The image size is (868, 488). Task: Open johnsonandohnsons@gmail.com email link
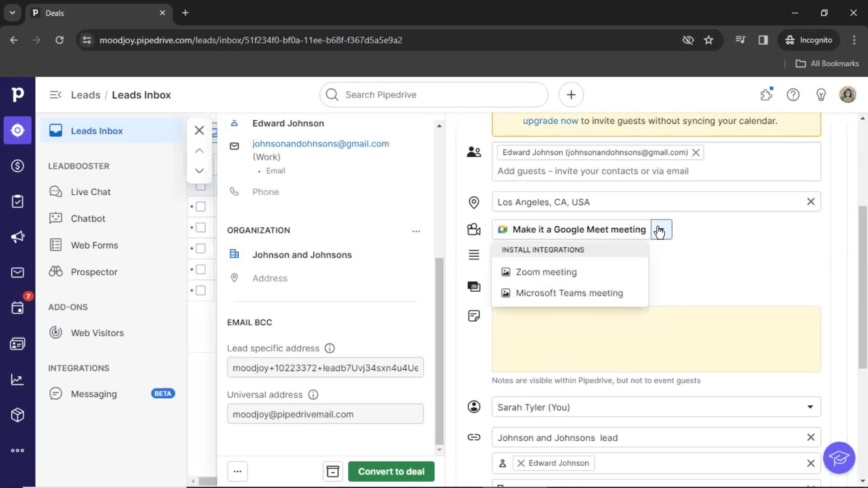(x=321, y=144)
